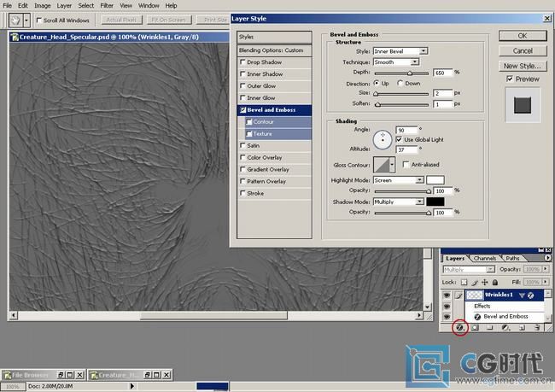Open the Gloss Contour picker arrow
The height and width of the screenshot is (392, 555).
[392, 165]
